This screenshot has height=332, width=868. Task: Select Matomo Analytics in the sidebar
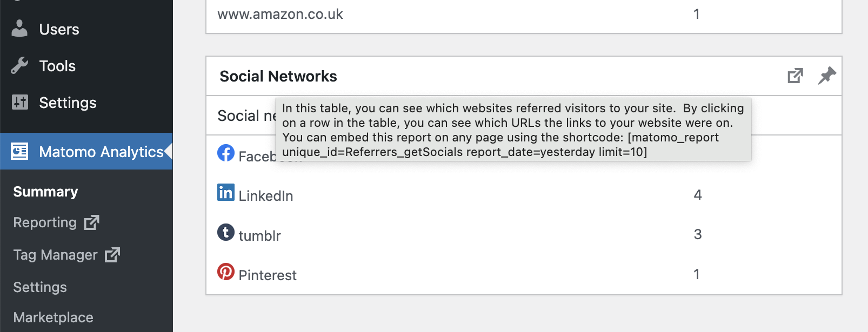pos(101,152)
